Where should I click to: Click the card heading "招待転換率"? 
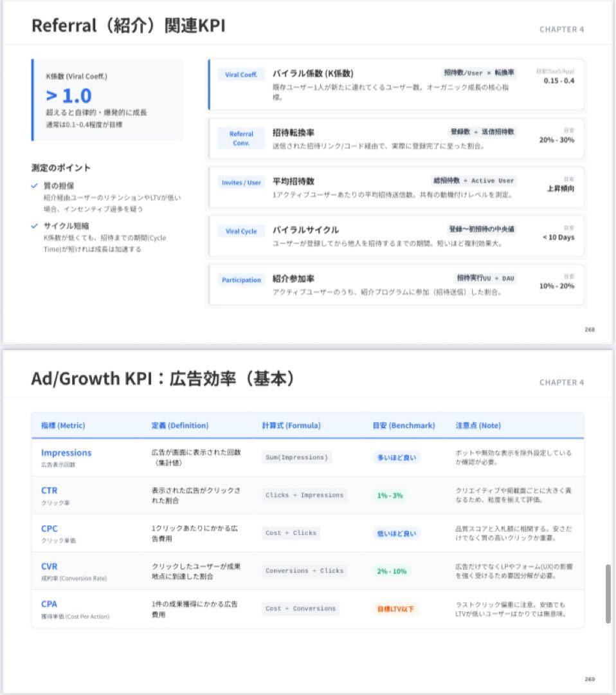tap(293, 133)
